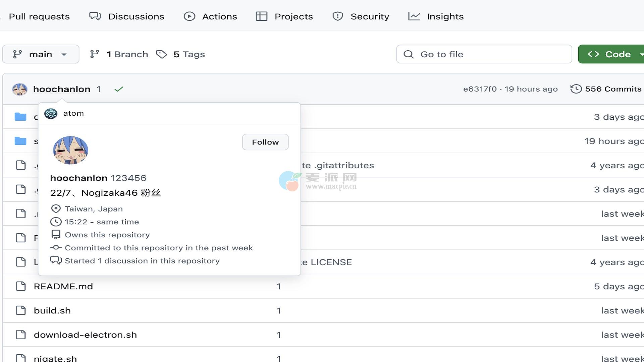Click the atom organization icon in popup
The image size is (644, 362).
[51, 114]
